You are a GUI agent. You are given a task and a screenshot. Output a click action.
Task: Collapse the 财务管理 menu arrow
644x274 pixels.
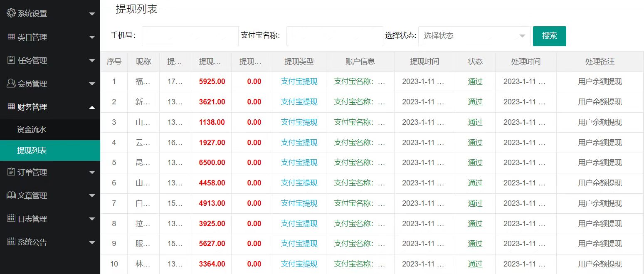pyautogui.click(x=92, y=107)
